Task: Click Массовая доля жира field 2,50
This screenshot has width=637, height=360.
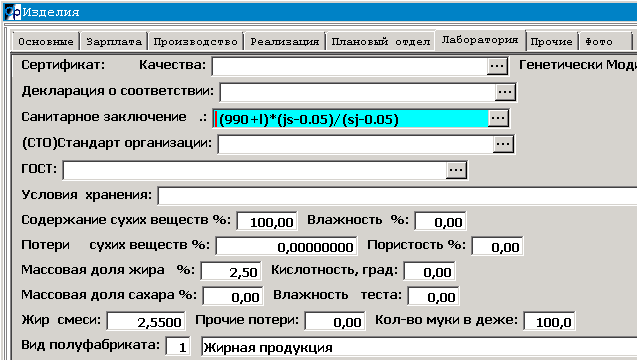Action: click(231, 271)
